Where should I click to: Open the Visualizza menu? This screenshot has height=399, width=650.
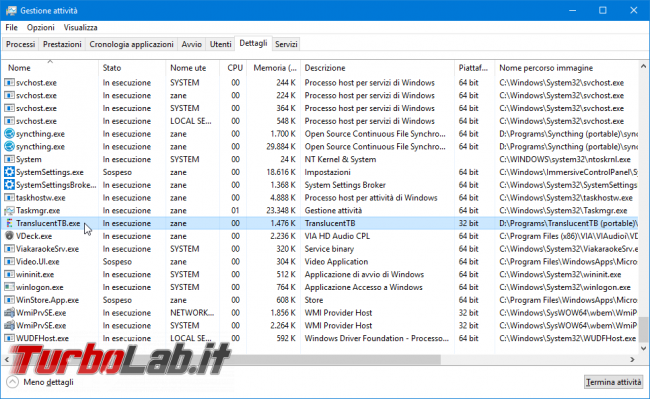80,27
